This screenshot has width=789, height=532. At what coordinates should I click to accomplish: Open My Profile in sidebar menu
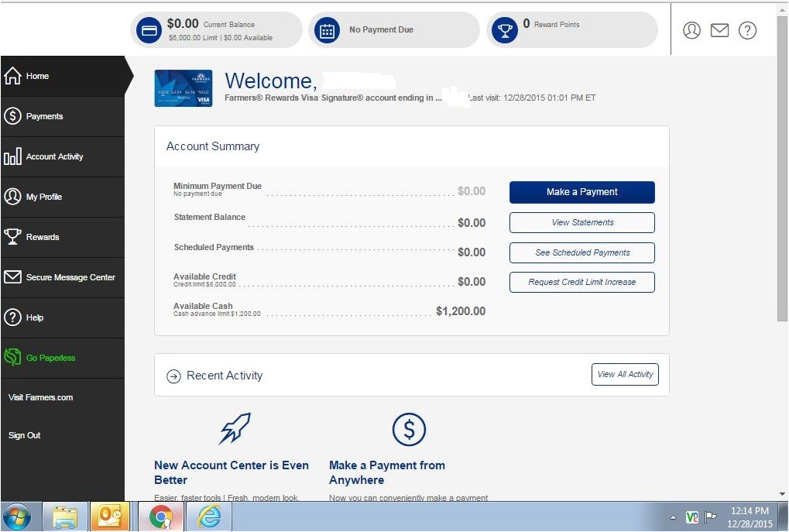[x=44, y=197]
